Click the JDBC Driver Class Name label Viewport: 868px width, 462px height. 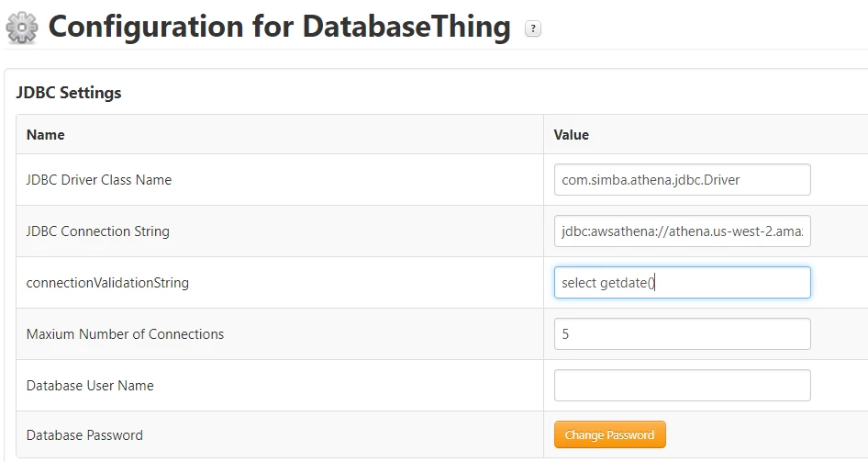(99, 180)
